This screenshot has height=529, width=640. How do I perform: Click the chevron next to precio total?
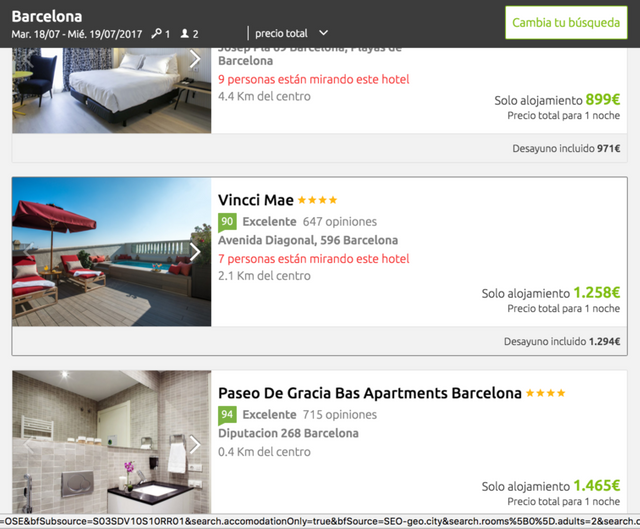point(323,33)
